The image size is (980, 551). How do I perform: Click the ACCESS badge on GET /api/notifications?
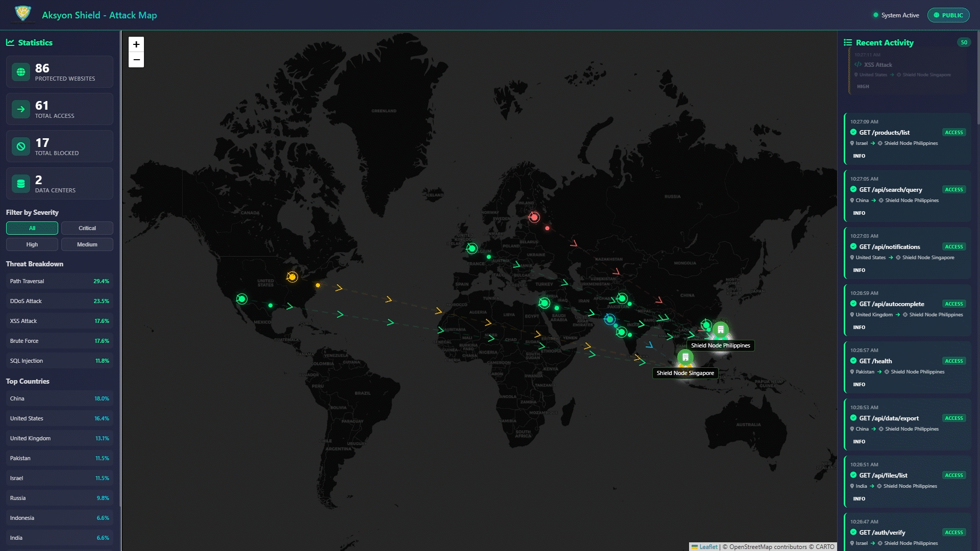(953, 247)
